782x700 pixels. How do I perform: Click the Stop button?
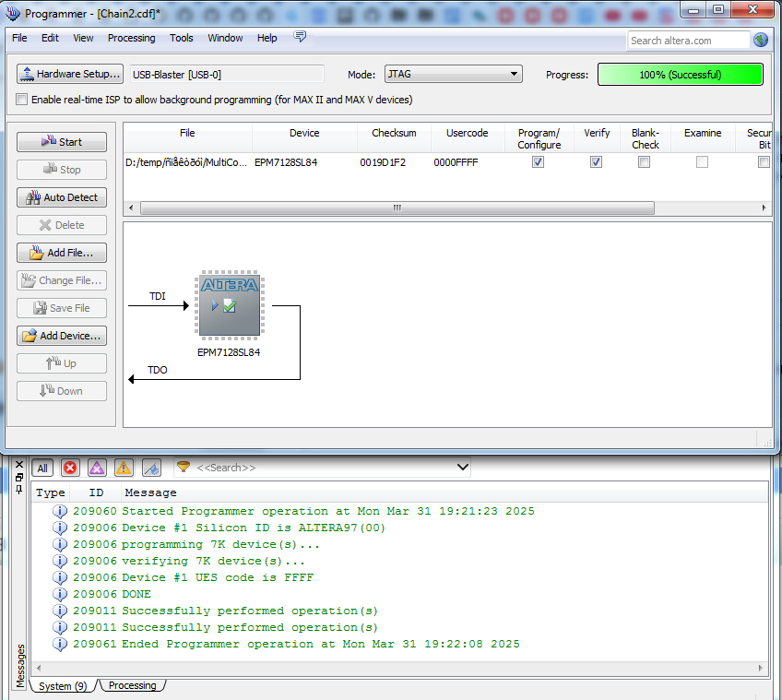point(62,170)
